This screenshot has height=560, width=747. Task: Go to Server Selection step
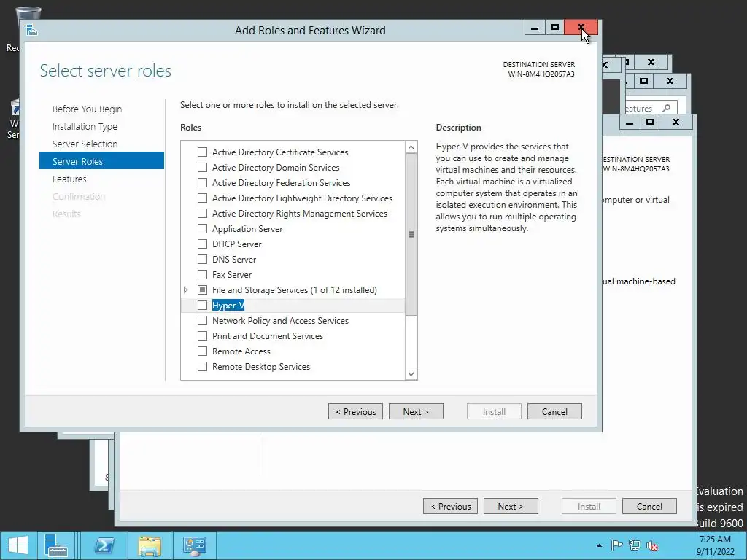pos(85,144)
